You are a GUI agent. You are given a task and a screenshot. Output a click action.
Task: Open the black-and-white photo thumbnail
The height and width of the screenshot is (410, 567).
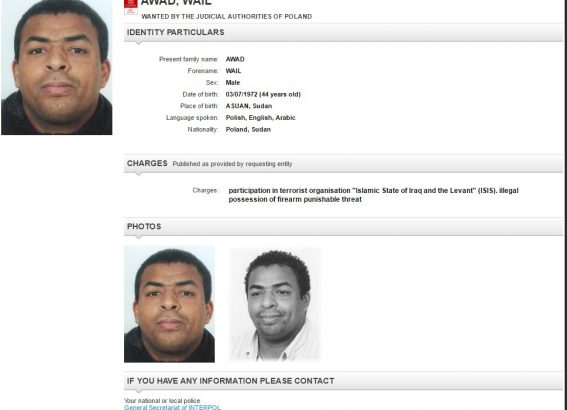tap(275, 304)
